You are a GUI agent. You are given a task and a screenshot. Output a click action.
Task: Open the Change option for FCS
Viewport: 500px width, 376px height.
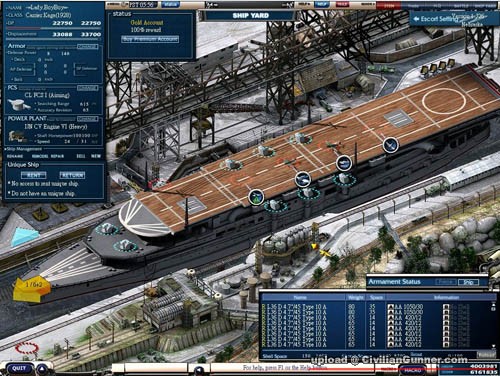click(88, 88)
